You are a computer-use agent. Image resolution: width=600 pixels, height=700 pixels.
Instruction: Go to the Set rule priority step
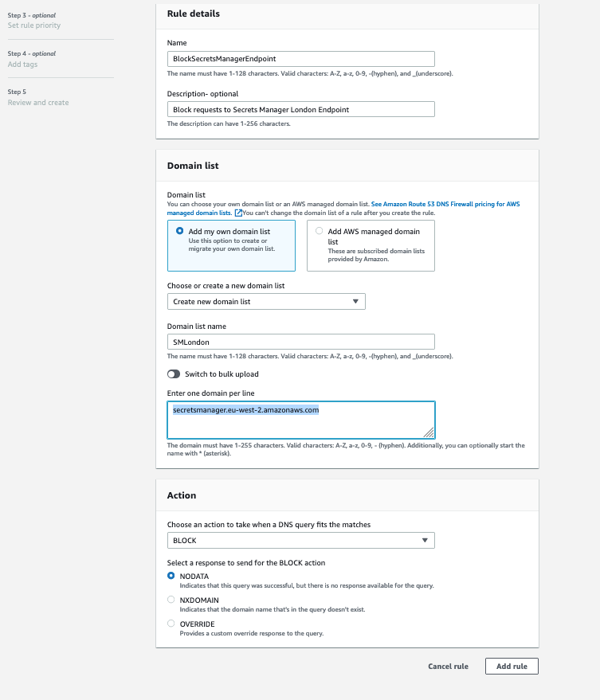(33, 25)
